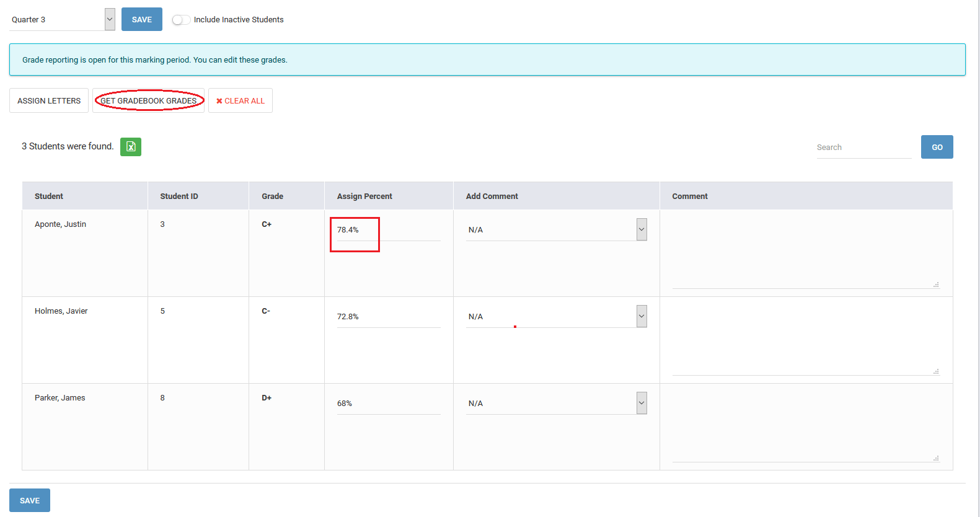This screenshot has height=517, width=980.
Task: Open Add Comment dropdown for Aponte, Justin
Action: point(557,229)
